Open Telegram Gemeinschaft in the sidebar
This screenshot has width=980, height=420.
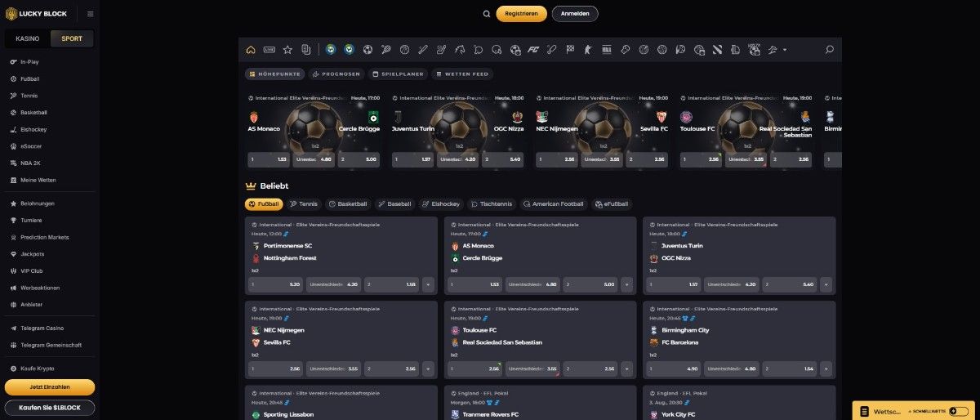point(47,345)
